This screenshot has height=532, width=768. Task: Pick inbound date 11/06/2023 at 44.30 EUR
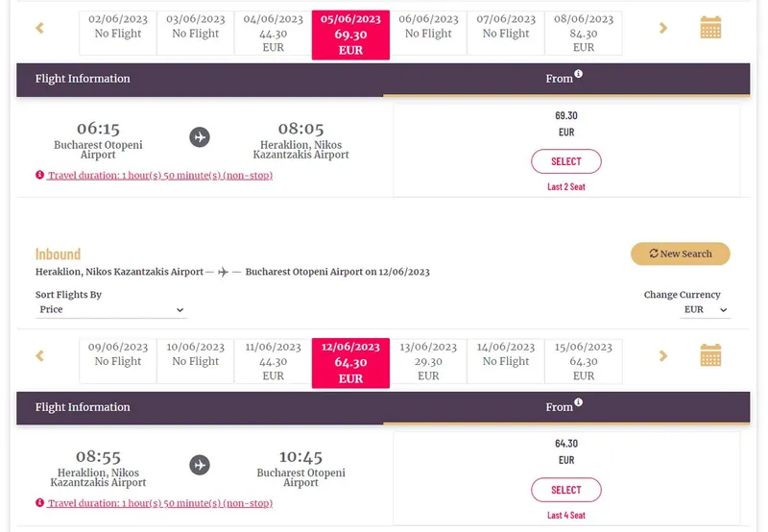pyautogui.click(x=273, y=361)
